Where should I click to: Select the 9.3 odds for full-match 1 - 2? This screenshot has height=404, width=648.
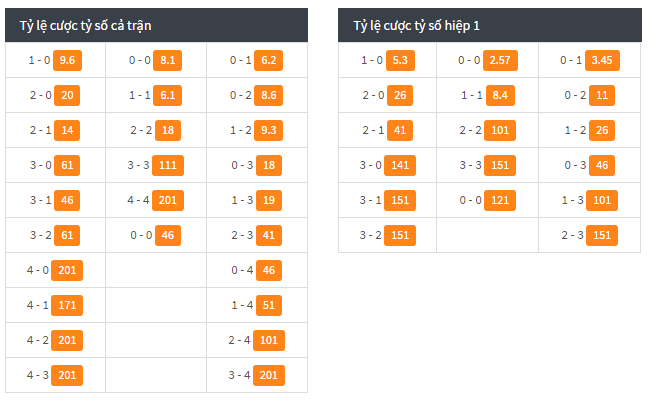(269, 131)
